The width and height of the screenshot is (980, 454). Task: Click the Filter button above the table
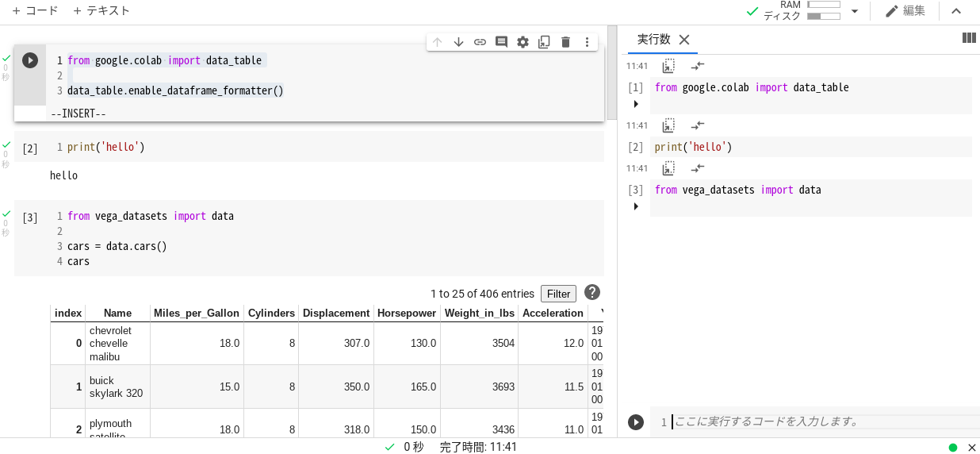[x=558, y=294]
